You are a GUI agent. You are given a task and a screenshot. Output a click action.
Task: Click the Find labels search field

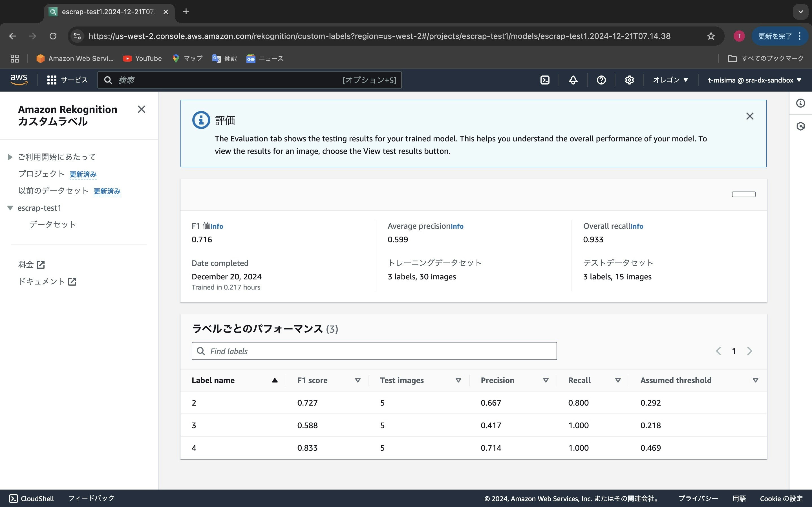tap(374, 351)
